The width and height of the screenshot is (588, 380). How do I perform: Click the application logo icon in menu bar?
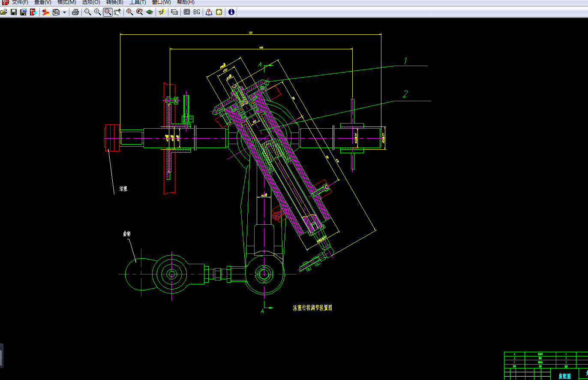pyautogui.click(x=5, y=2)
